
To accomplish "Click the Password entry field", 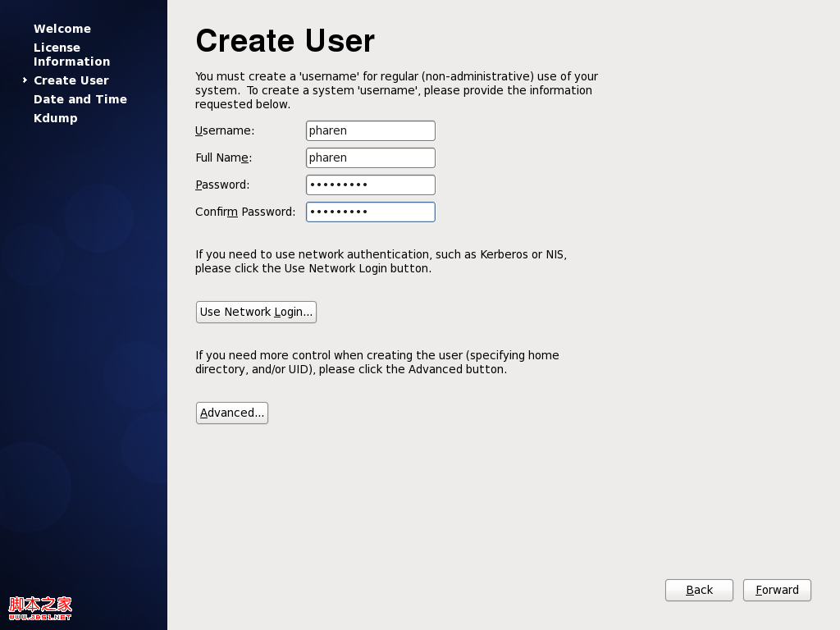I will coord(370,185).
